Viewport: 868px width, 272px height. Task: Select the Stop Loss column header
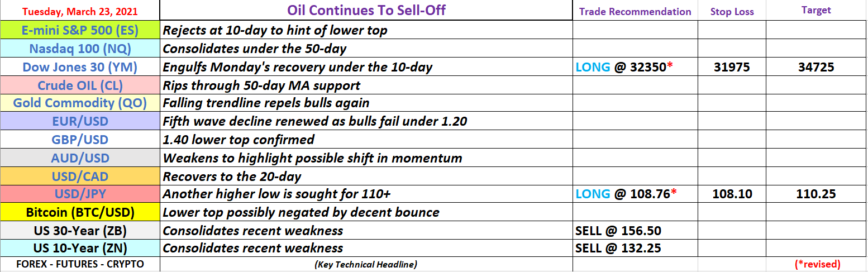click(x=732, y=11)
